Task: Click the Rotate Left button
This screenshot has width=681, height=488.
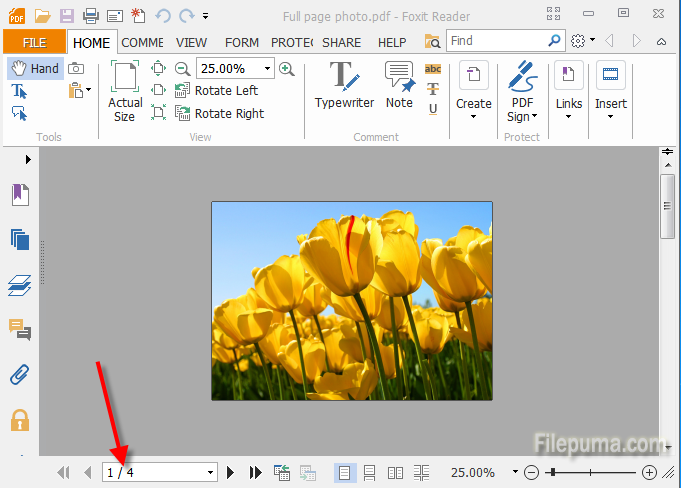Action: coord(216,91)
